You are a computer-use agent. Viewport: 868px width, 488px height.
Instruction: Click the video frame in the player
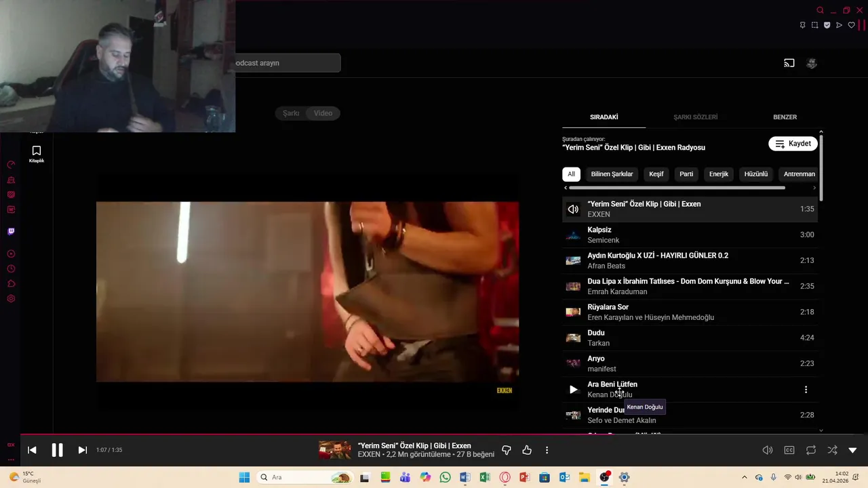tap(307, 291)
